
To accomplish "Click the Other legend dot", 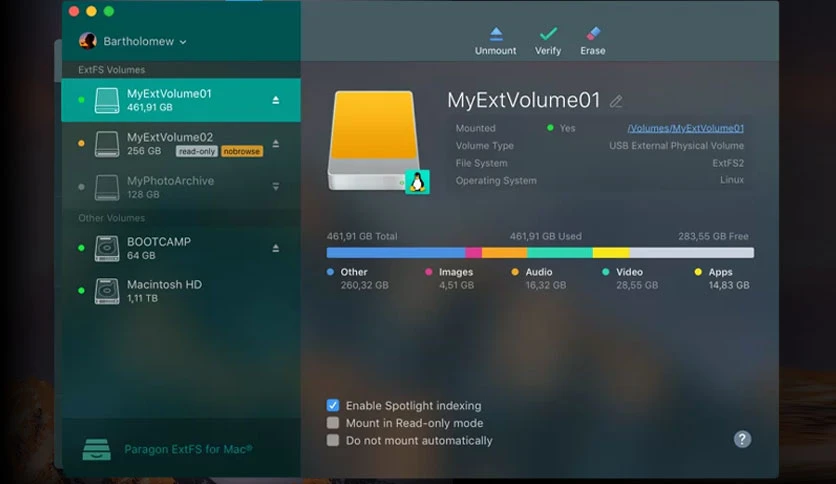I will (330, 272).
